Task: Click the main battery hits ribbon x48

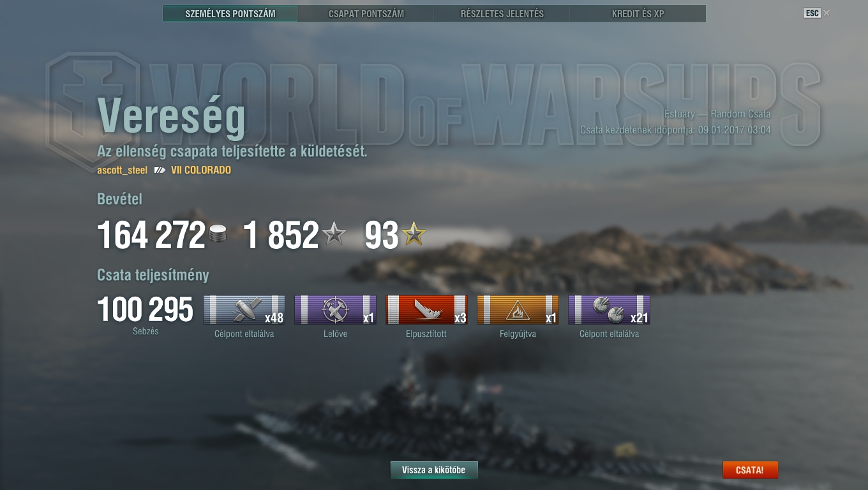Action: click(244, 310)
